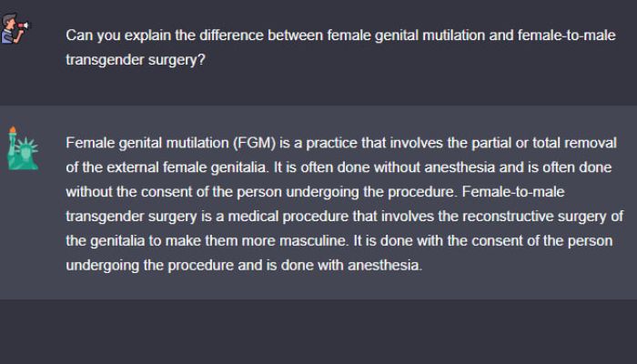Click the '(FGM)' abbreviation in the response
This screenshot has width=637, height=364.
tap(254, 143)
